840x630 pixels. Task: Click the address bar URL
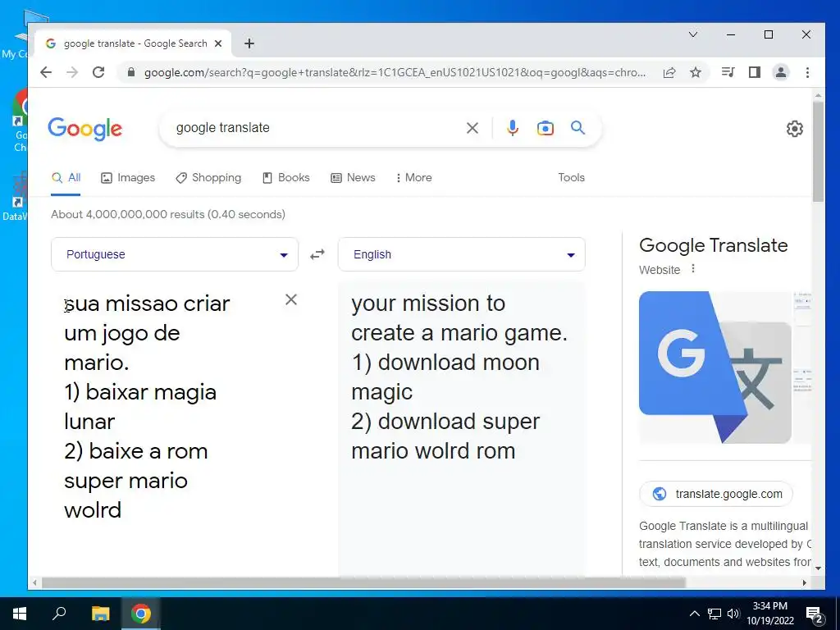395,72
